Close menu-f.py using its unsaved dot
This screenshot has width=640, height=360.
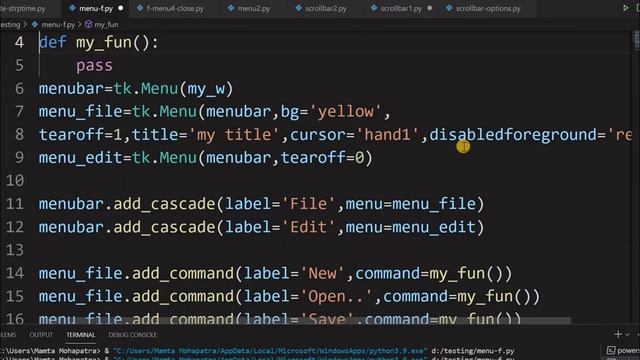click(x=120, y=8)
